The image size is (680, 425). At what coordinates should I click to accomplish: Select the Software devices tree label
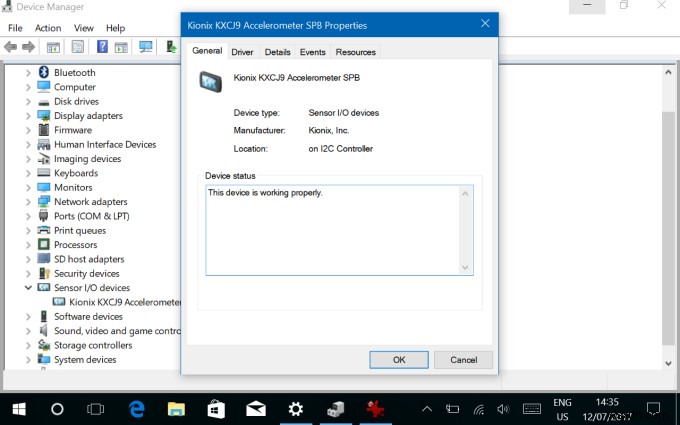click(x=88, y=316)
